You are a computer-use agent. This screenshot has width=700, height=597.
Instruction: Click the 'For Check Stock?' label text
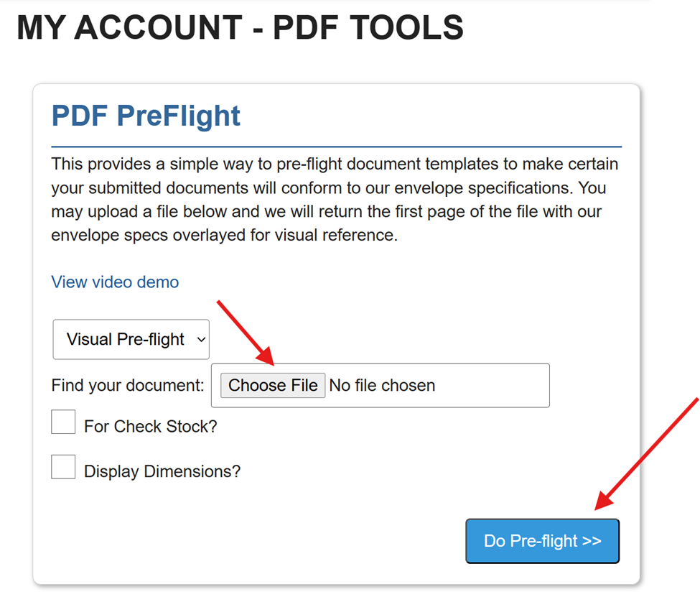tap(150, 427)
